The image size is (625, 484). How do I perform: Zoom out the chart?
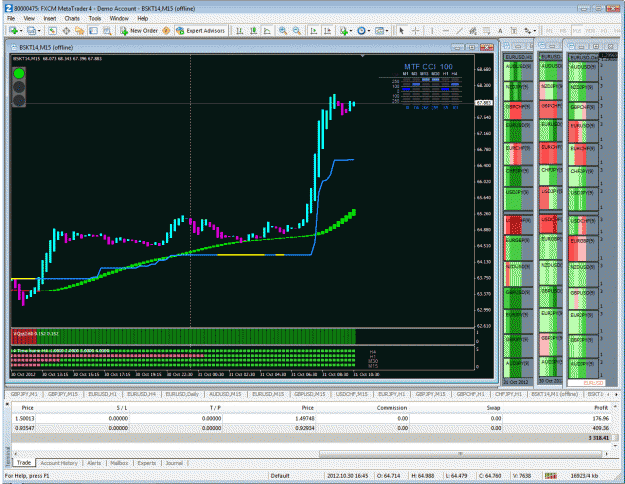click(x=297, y=31)
